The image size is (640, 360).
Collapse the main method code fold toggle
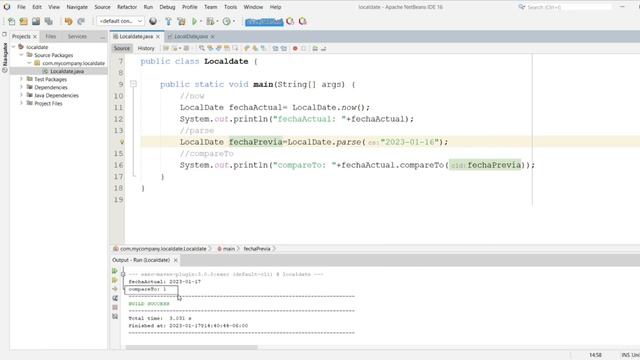tap(133, 84)
